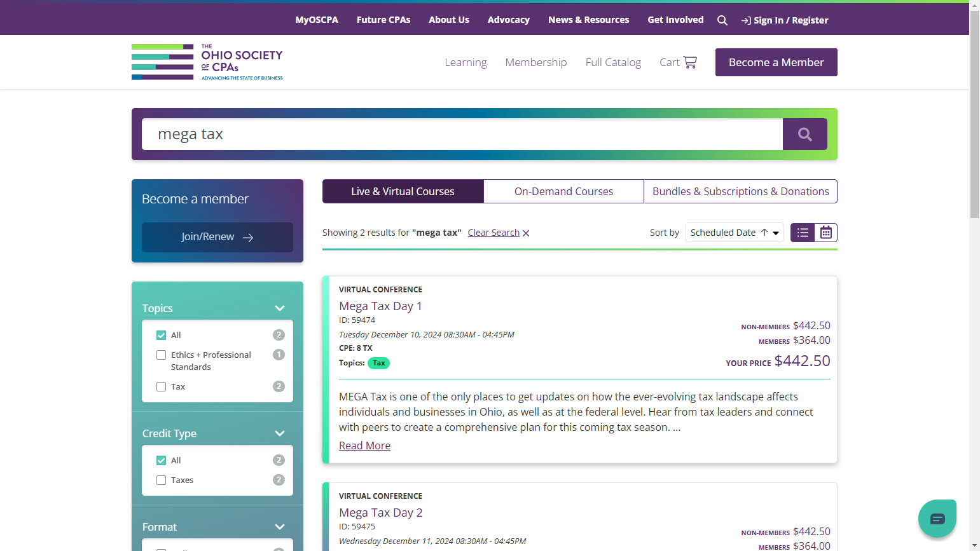Collapse the Format filter section
The image size is (980, 551).
coord(280,527)
